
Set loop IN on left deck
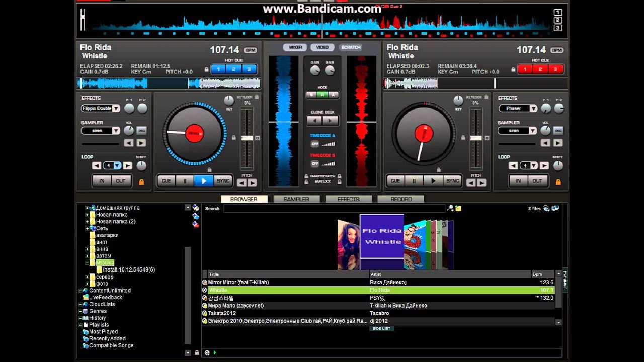(x=102, y=181)
